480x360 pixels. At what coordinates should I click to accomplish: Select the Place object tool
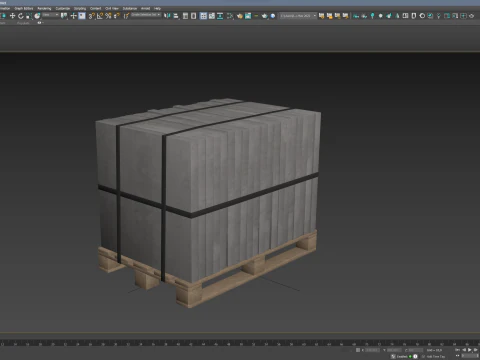coord(37,16)
